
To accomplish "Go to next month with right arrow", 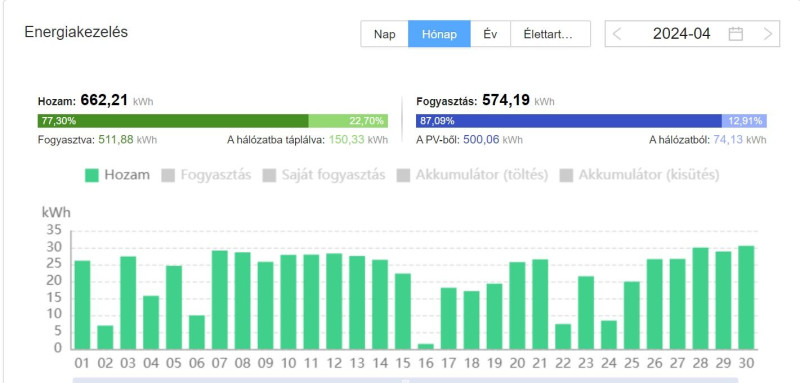I will click(x=767, y=34).
